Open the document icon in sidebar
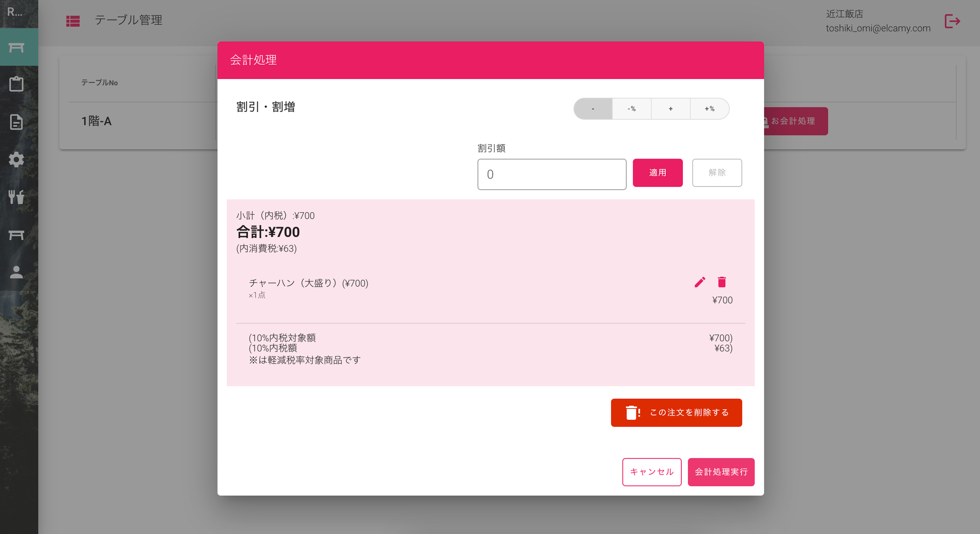Image resolution: width=980 pixels, height=534 pixels. pos(16,122)
